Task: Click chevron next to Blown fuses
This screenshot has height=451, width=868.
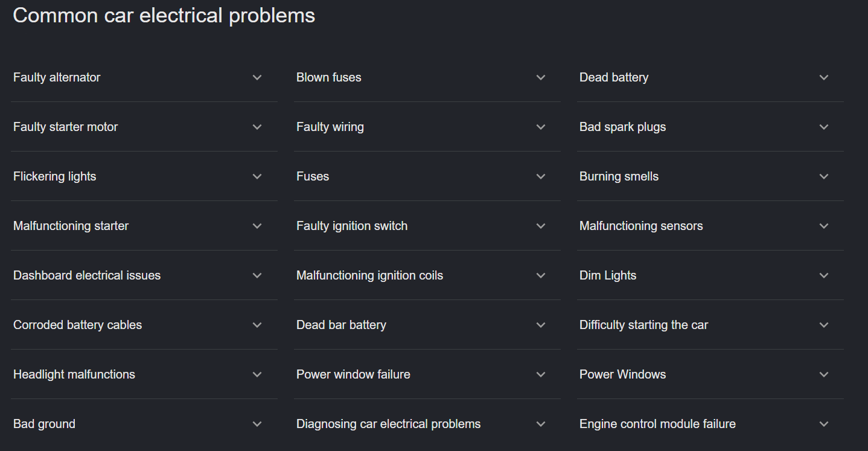Action: 541,77
